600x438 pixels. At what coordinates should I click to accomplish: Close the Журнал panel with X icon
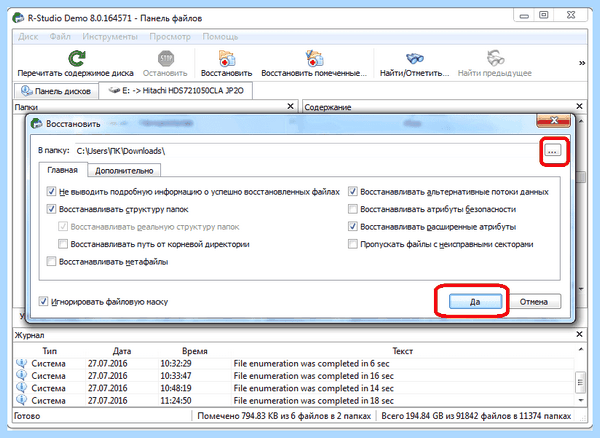point(579,334)
